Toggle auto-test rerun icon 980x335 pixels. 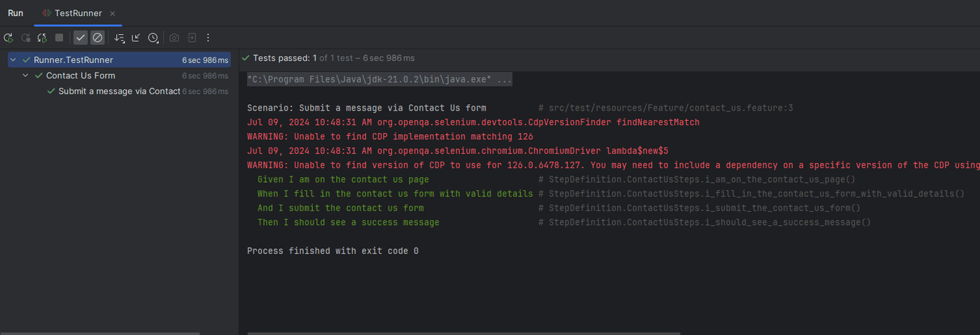pos(42,38)
